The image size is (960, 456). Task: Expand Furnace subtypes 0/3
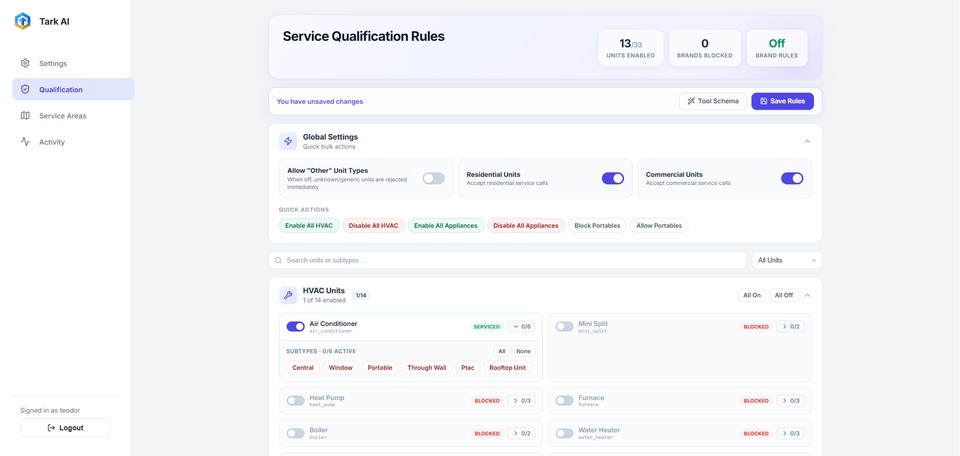tap(790, 401)
